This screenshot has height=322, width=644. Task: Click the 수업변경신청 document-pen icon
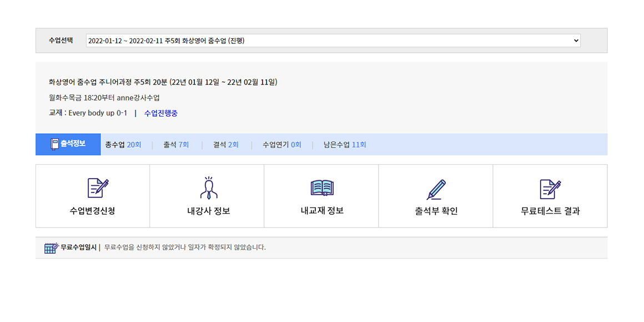point(98,189)
